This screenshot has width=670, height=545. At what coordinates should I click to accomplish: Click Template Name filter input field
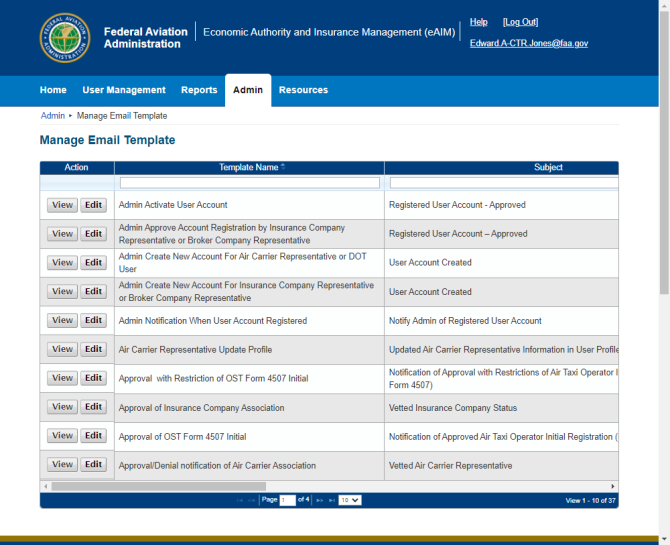(250, 183)
